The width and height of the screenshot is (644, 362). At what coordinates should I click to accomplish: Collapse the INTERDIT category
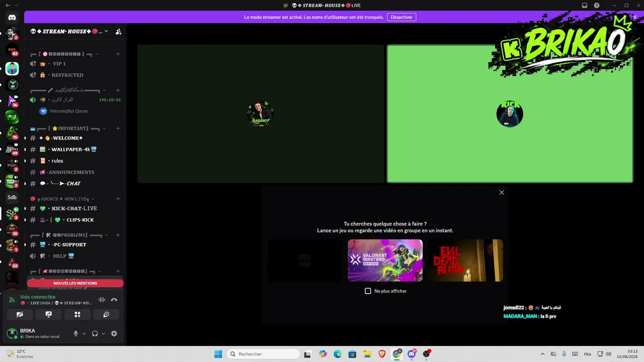[x=63, y=54]
